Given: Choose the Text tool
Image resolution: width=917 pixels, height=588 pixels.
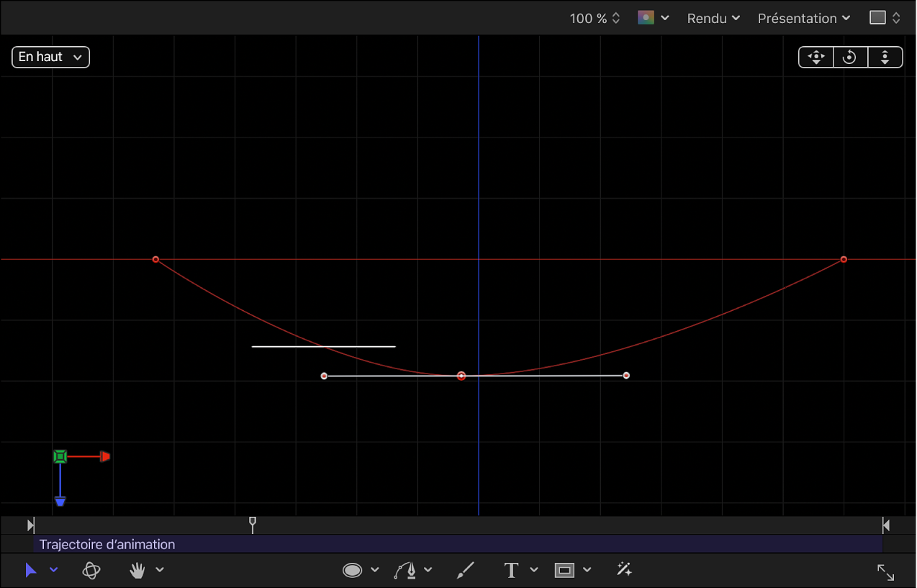Looking at the screenshot, I should [x=510, y=569].
